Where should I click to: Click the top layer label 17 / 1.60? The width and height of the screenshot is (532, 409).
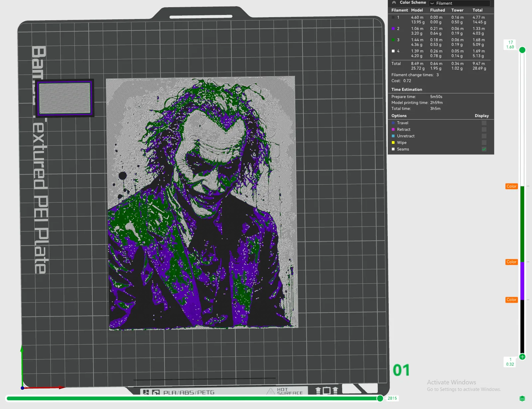pos(510,45)
